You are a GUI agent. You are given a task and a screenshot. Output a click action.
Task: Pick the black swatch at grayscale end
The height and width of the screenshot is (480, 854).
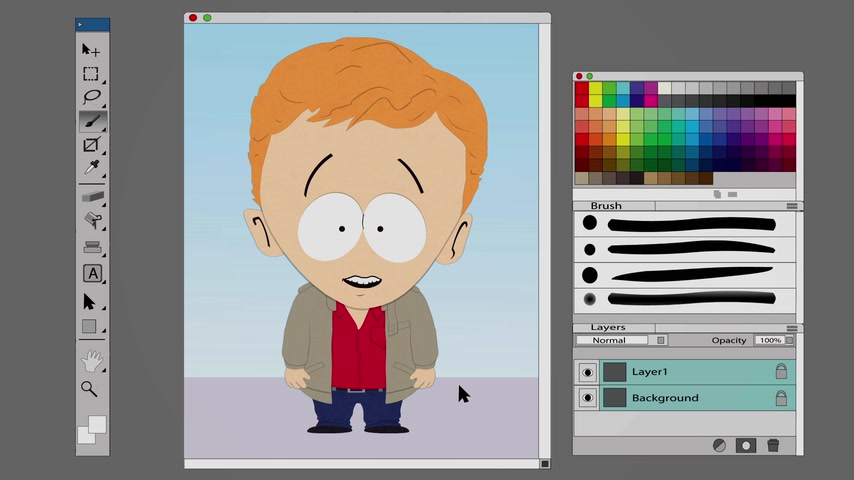789,101
